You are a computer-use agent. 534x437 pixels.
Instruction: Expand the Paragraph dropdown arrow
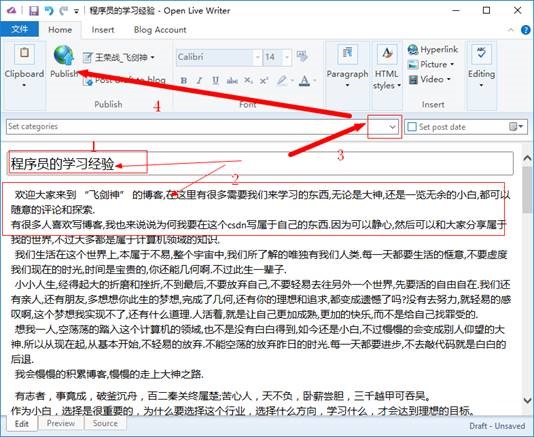(347, 85)
